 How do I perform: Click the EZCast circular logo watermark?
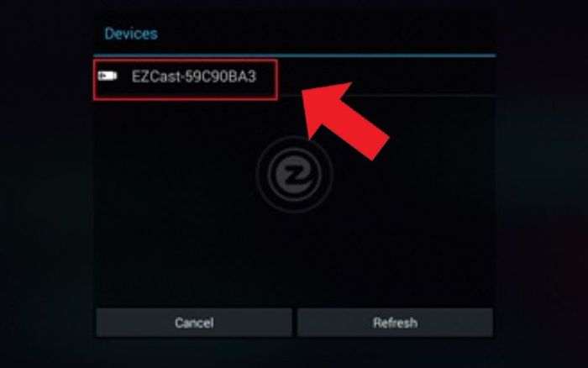pyautogui.click(x=294, y=175)
